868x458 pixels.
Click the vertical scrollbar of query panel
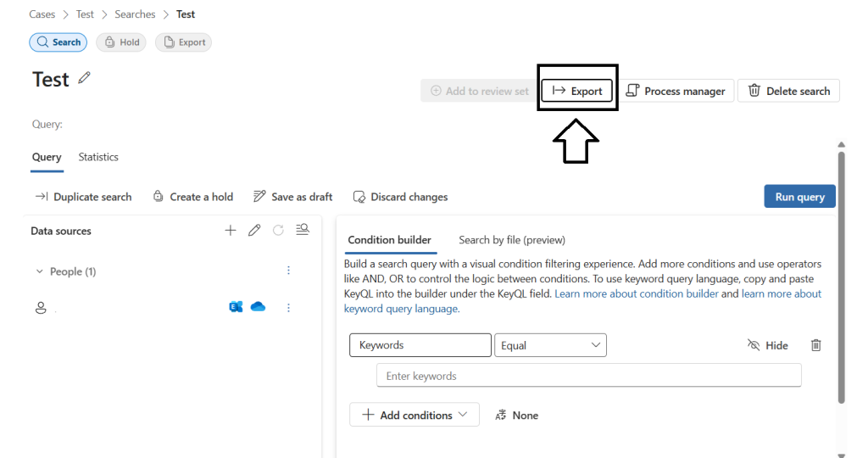pos(842,276)
